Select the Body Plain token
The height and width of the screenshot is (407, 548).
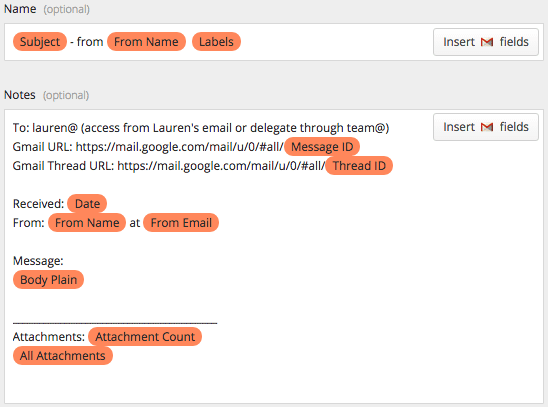[48, 279]
